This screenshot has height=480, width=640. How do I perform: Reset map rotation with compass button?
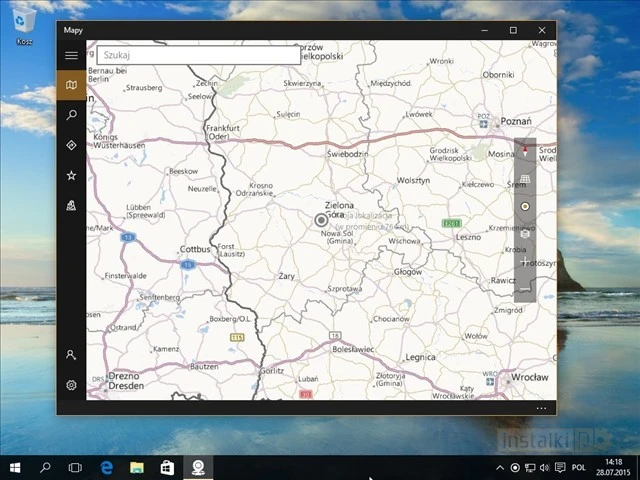(x=525, y=152)
